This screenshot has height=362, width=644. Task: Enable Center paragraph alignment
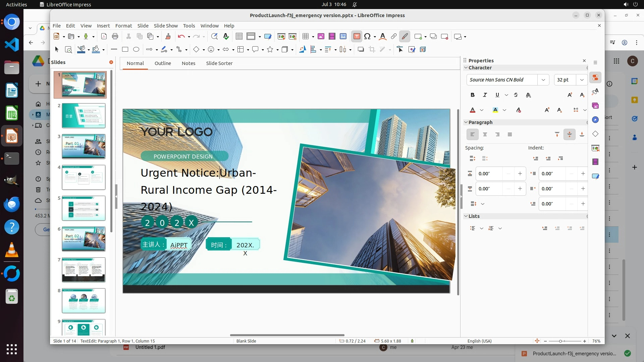click(485, 135)
